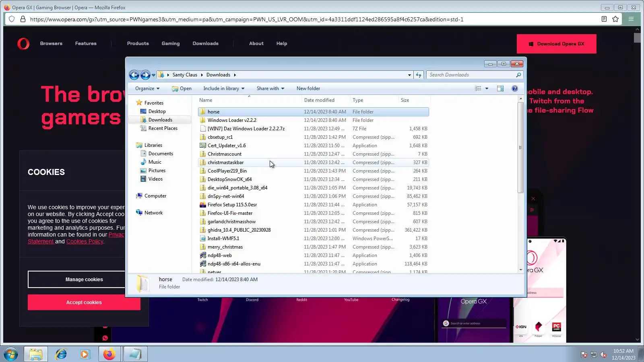Click the change view icon
Screen dimensions: 644x362
[478, 88]
